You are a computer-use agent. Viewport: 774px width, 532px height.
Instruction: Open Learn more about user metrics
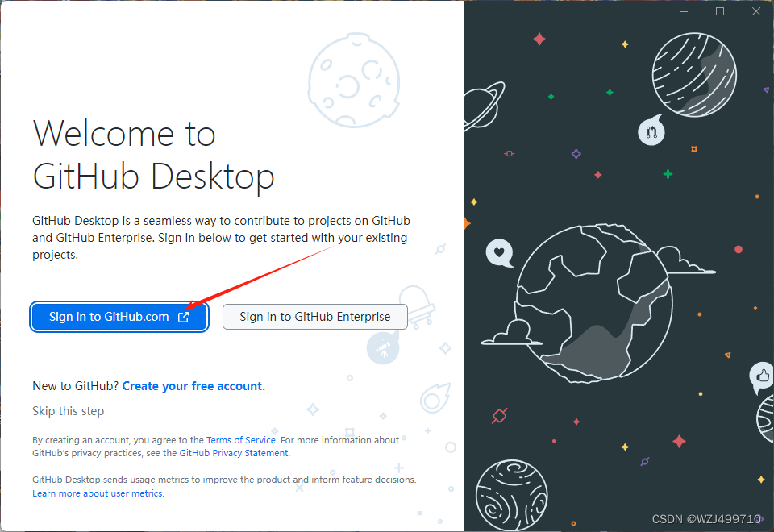[98, 493]
